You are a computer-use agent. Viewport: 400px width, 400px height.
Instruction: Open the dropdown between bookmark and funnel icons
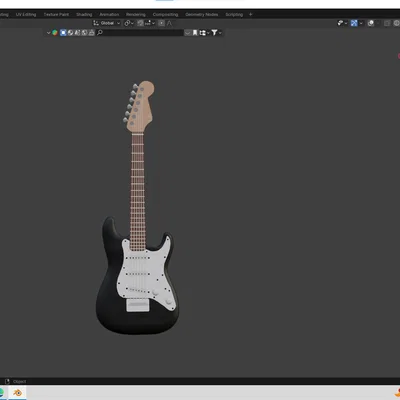(x=204, y=33)
